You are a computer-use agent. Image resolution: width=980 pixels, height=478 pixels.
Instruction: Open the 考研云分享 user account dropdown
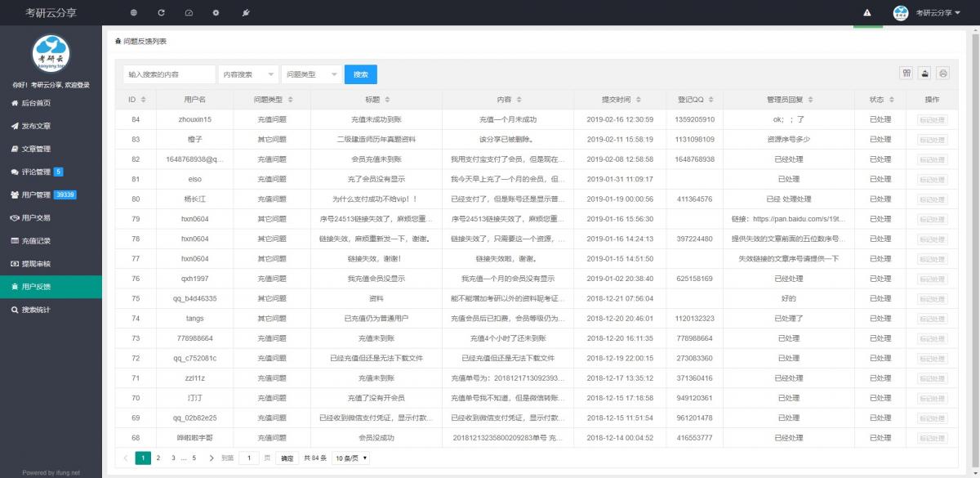click(938, 13)
